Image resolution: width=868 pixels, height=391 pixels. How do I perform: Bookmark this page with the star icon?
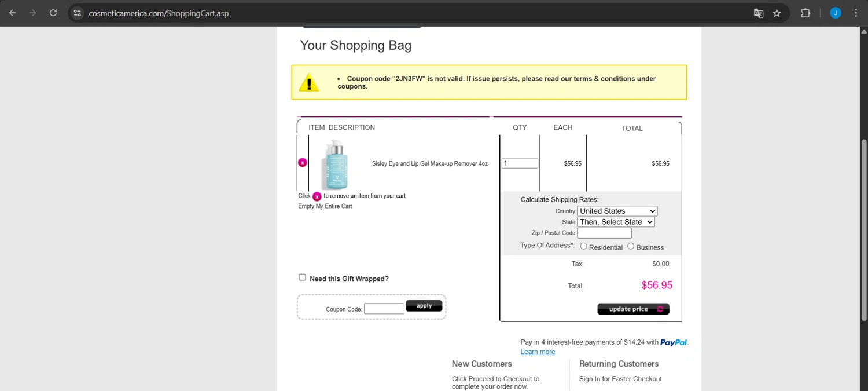(x=777, y=13)
